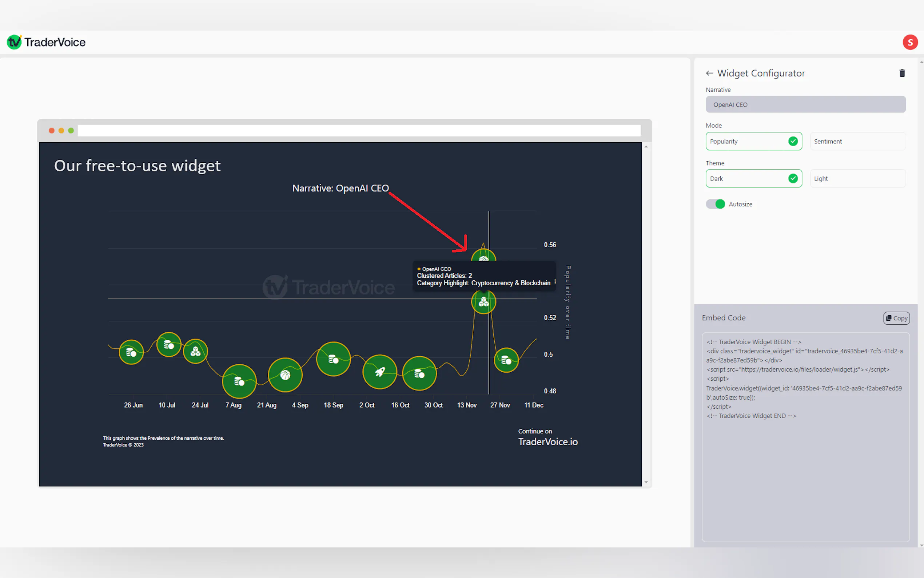Select the Sentiment mode option

point(857,142)
